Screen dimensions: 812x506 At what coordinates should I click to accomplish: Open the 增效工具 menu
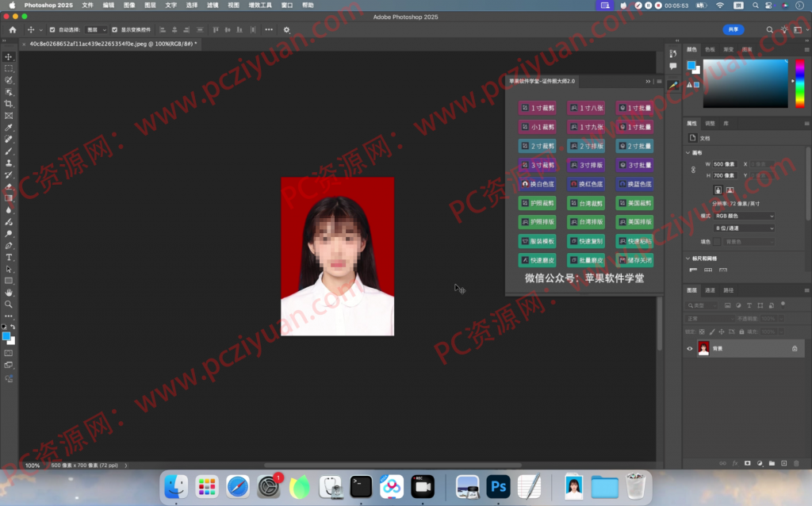[260, 6]
